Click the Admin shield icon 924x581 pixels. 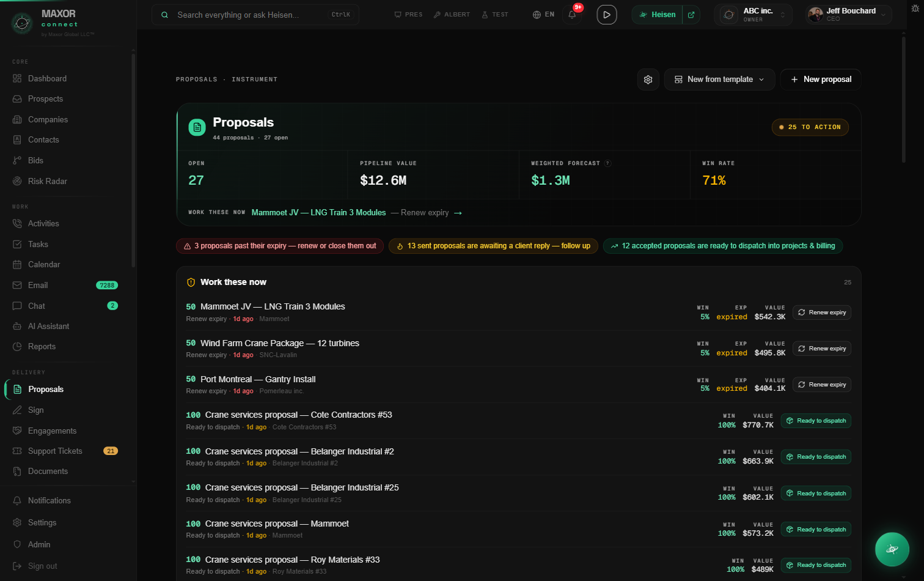coord(17,544)
